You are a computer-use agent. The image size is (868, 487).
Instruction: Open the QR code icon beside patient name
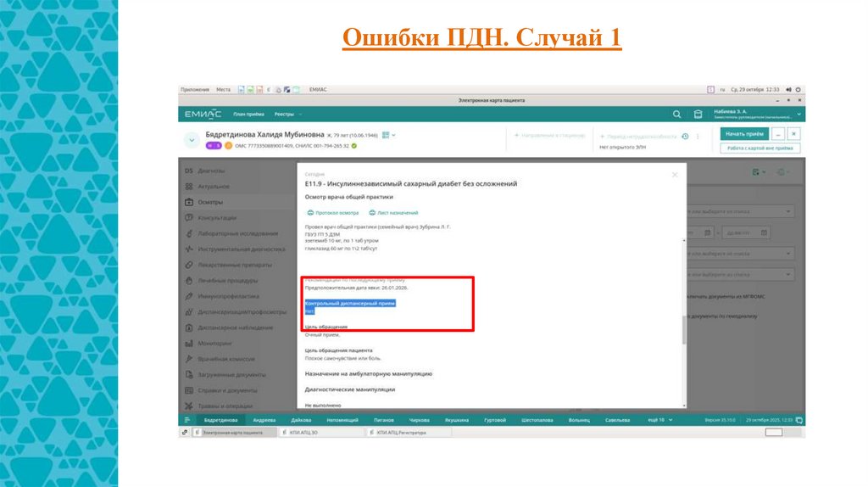(x=386, y=135)
